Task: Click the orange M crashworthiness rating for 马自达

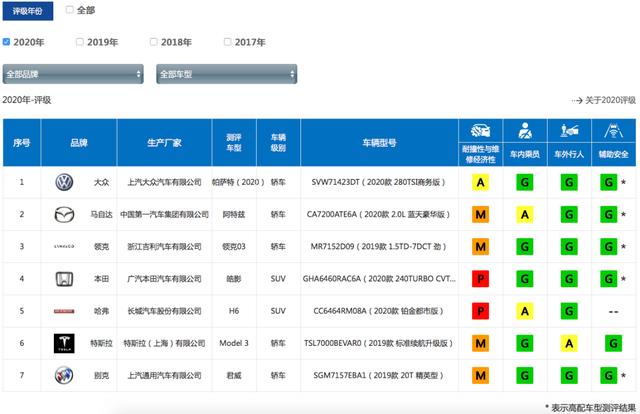Action: pyautogui.click(x=480, y=214)
